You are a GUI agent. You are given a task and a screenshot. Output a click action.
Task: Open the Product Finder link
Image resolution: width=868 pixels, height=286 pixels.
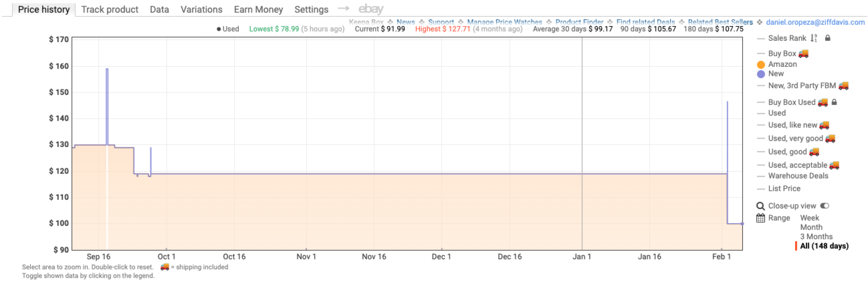(x=579, y=22)
